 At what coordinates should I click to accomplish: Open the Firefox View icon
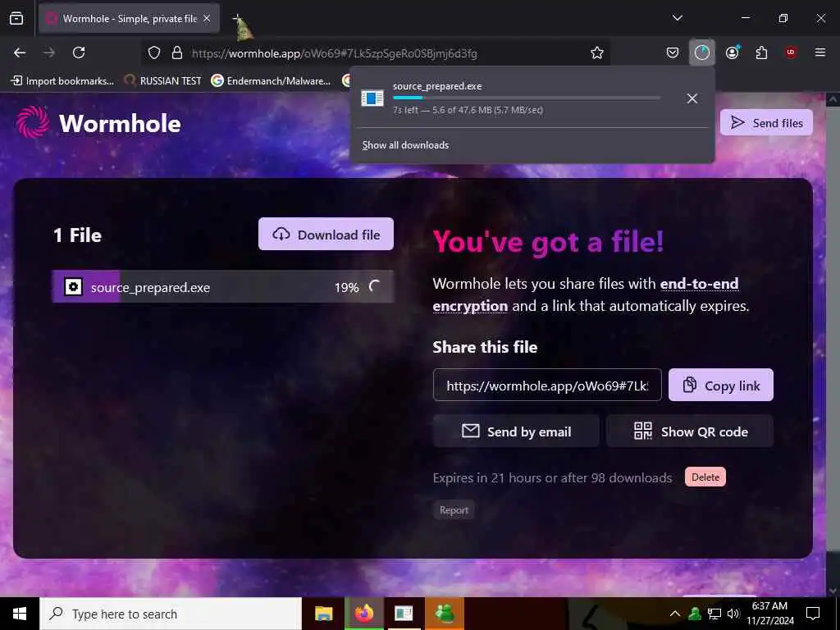(x=16, y=18)
